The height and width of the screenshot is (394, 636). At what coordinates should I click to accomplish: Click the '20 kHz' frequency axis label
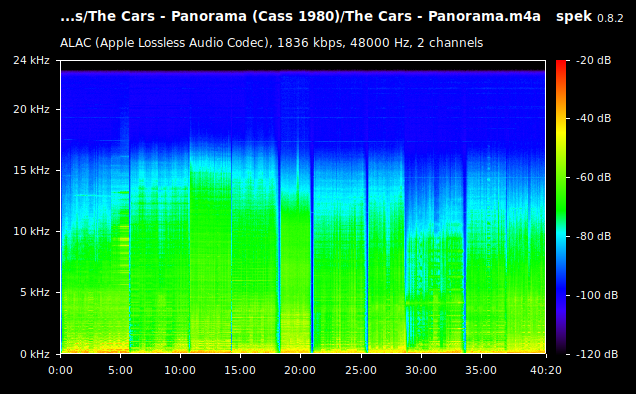tap(31, 110)
